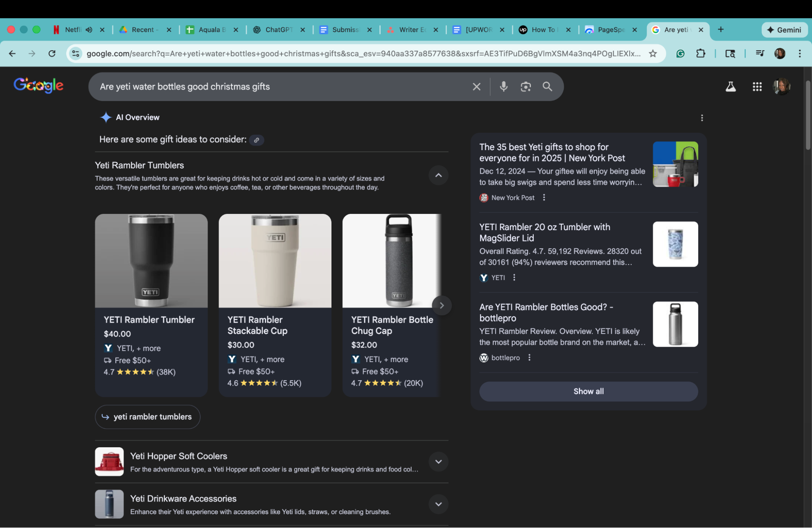812x528 pixels.
Task: Clear the search query with X
Action: click(476, 86)
